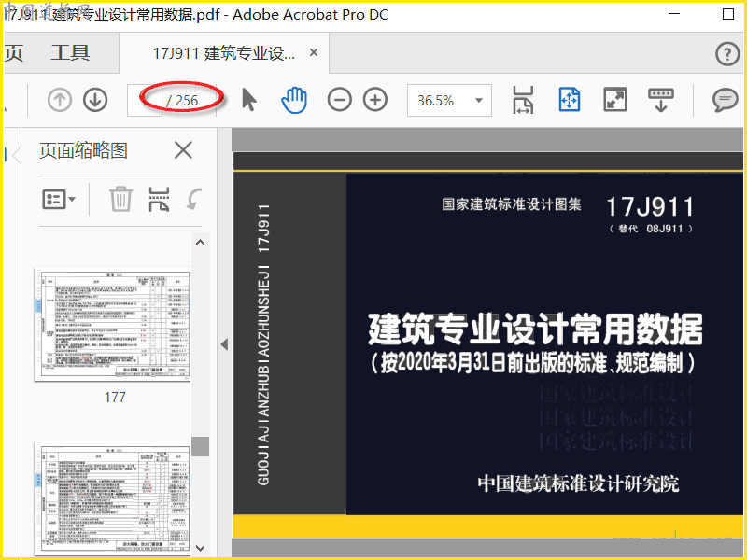Add a comment with speech bubble icon
This screenshot has width=747, height=560.
pos(726,100)
